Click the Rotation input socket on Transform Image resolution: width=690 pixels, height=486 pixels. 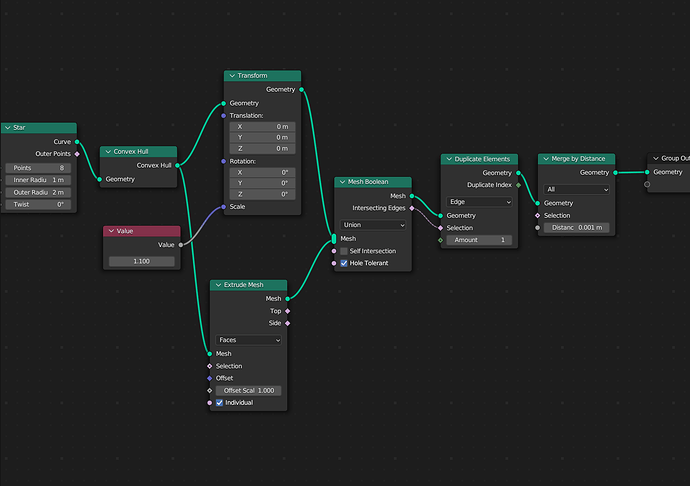(224, 162)
